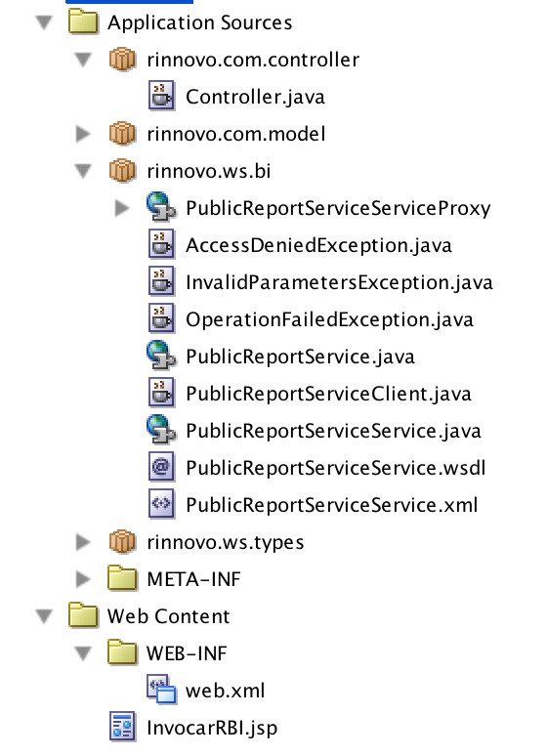Select PublicReportServiceClient.java file
The image size is (547, 756).
pyautogui.click(x=328, y=394)
